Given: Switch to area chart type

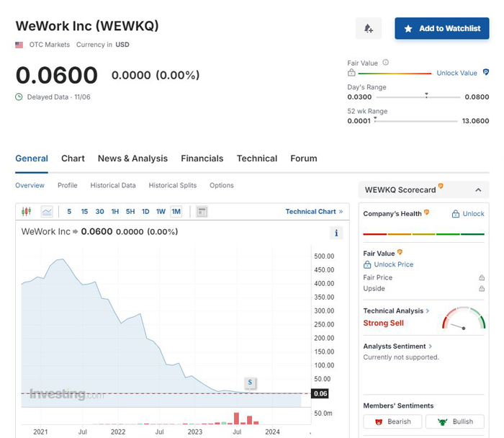Looking at the screenshot, I should (47, 212).
